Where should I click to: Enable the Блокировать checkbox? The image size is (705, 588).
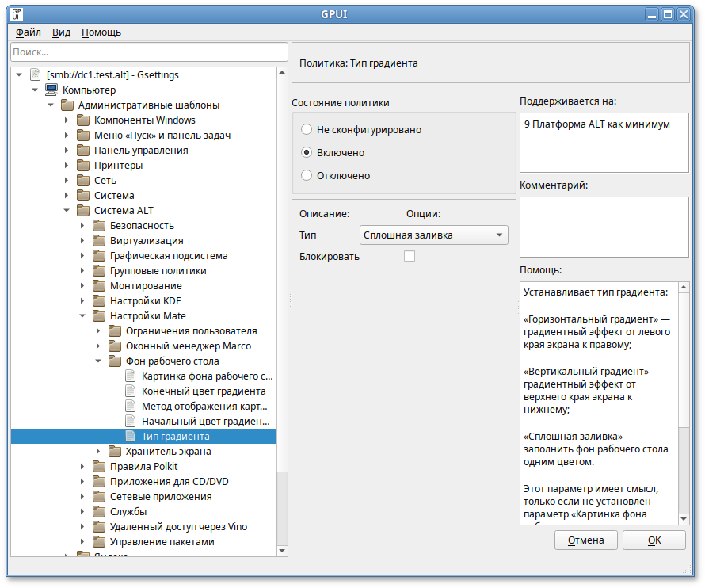coord(410,256)
